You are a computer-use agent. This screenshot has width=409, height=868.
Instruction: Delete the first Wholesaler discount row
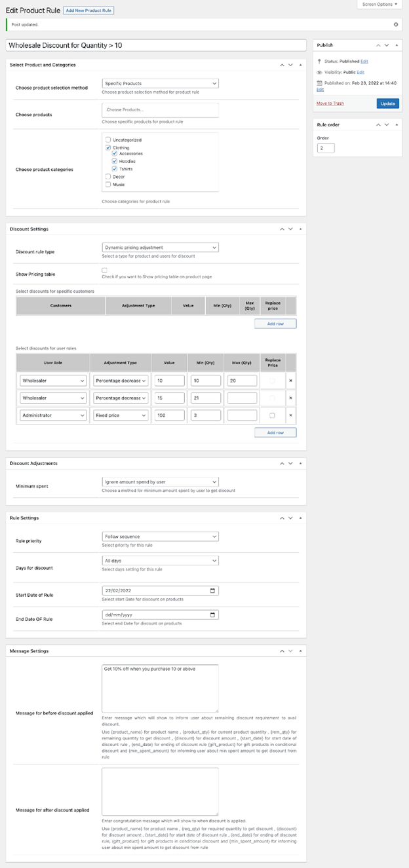[291, 381]
